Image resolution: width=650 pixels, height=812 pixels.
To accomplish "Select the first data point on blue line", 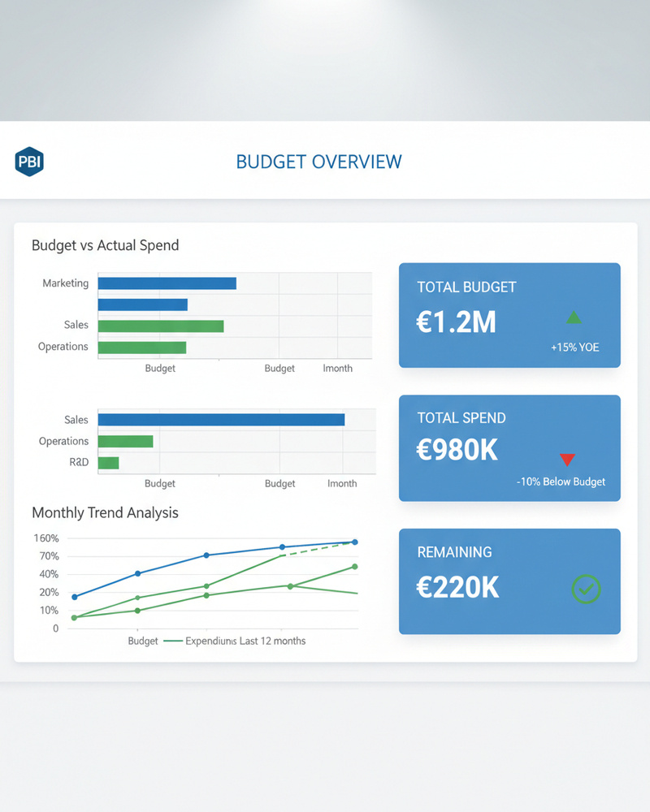I will coord(75,597).
